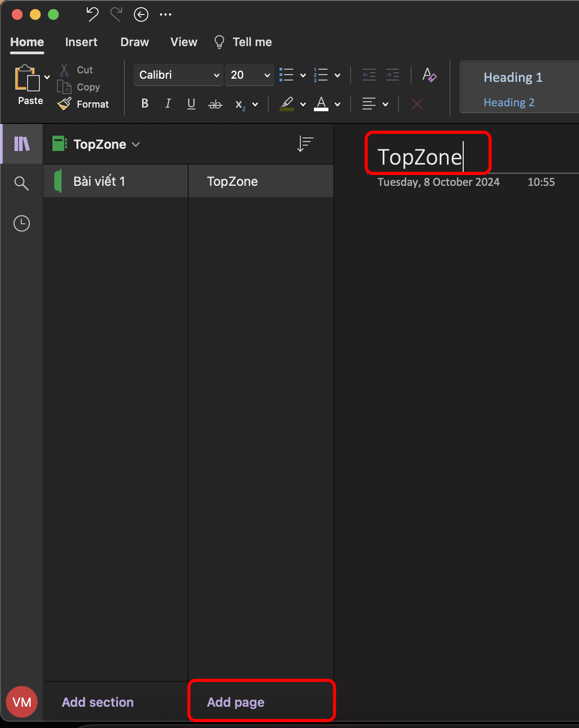The width and height of the screenshot is (579, 728).
Task: Click the Cut scissors command
Action: point(76,70)
